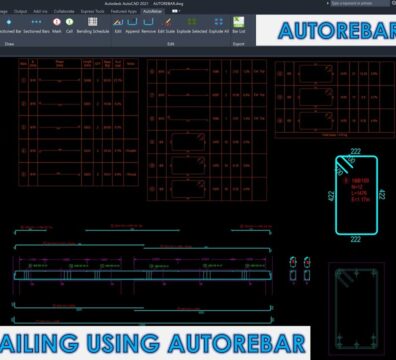Viewport: 396px width, 360px height.
Task: Open the Bending Schedule tool
Action: click(x=93, y=25)
